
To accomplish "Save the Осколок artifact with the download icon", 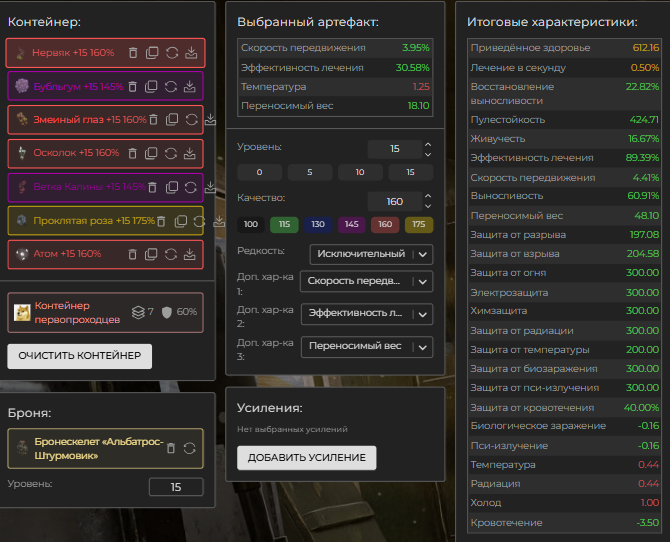I will (190, 153).
